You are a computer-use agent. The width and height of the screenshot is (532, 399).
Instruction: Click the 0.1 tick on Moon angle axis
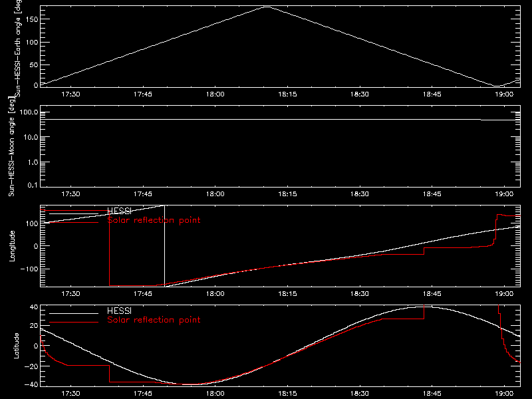tap(33, 185)
